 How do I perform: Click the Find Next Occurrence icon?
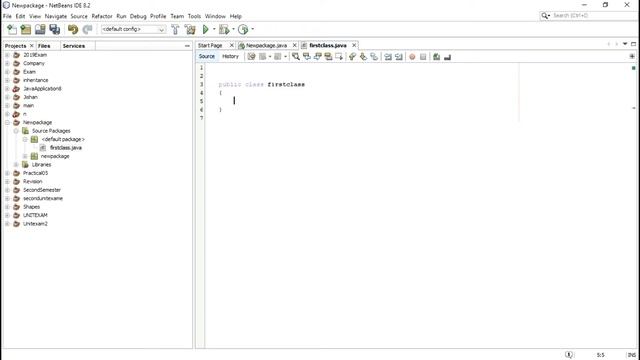click(x=318, y=57)
